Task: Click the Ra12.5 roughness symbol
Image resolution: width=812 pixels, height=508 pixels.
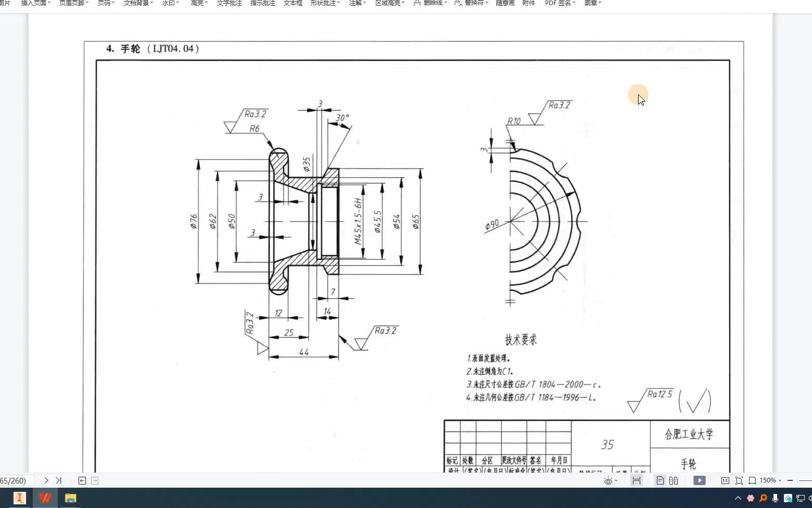Action: [651, 400]
